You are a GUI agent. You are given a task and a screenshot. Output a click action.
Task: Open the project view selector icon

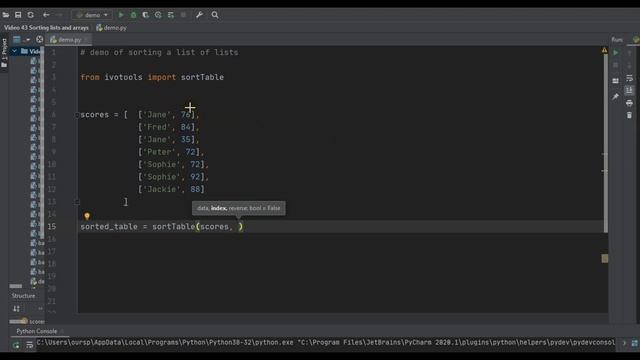click(17, 40)
